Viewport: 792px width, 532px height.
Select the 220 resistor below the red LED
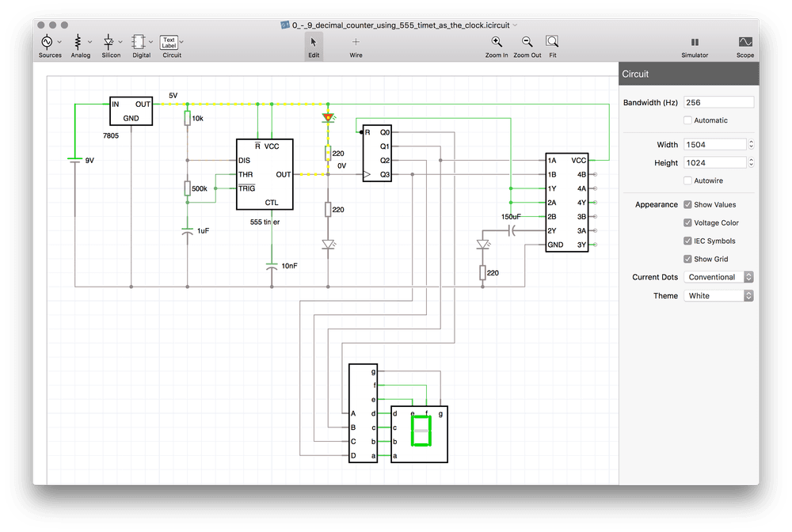(329, 154)
